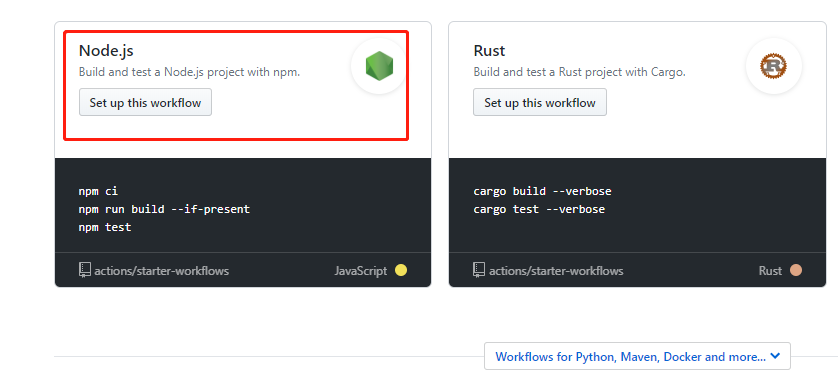838x384 pixels.
Task: Open actions/starter-workflows link in Node.js card
Action: coord(161,271)
